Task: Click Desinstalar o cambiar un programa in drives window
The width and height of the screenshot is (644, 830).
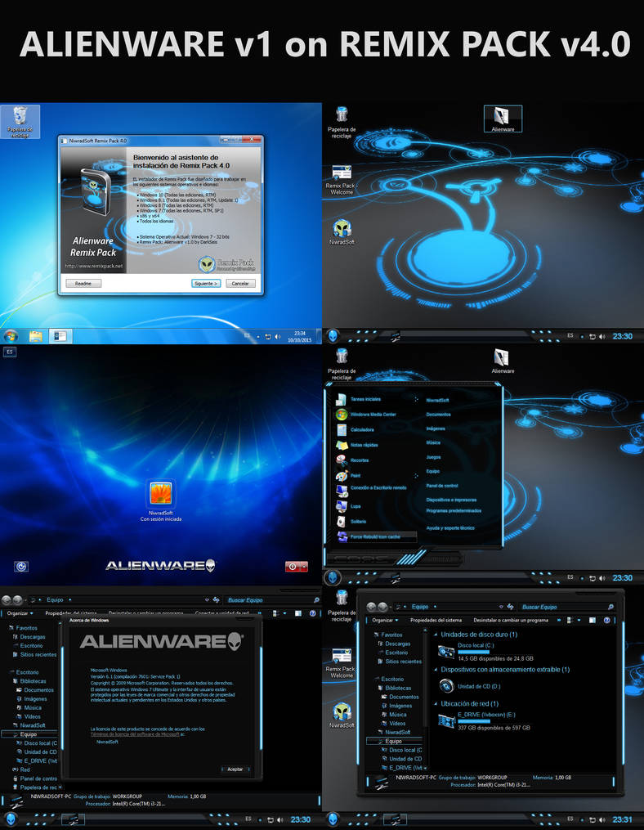Action: tap(510, 620)
